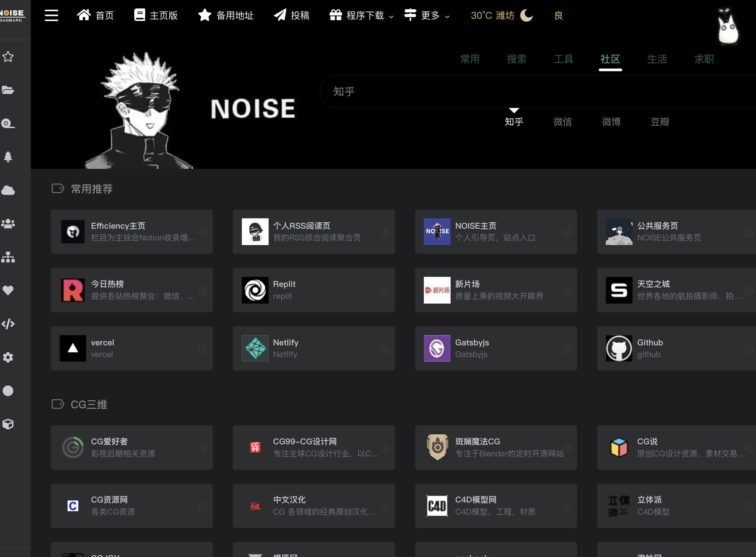Image resolution: width=756 pixels, height=557 pixels.
Task: Click the 今日热榜 red R icon
Action: 73,290
